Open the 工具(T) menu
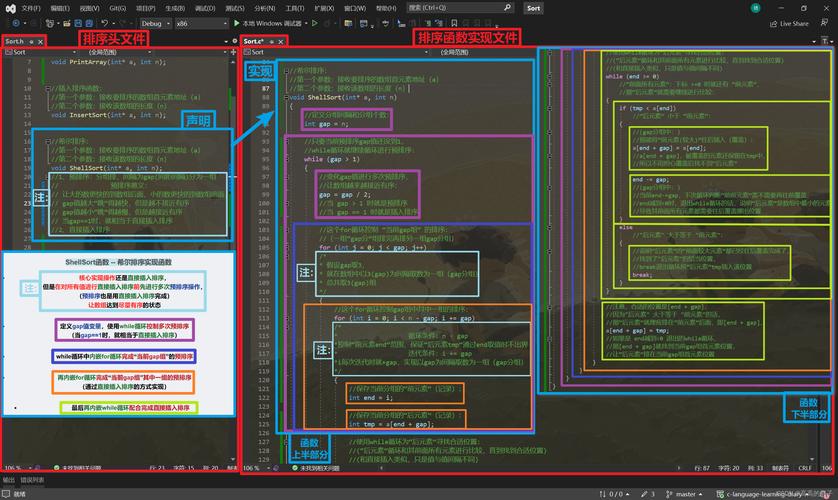This screenshot has height=500, width=838. click(x=294, y=8)
